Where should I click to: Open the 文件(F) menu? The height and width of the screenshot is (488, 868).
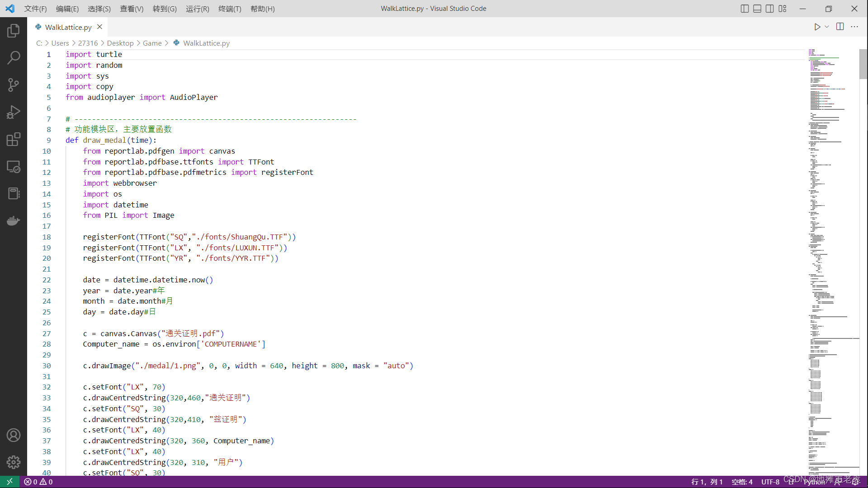click(x=34, y=8)
